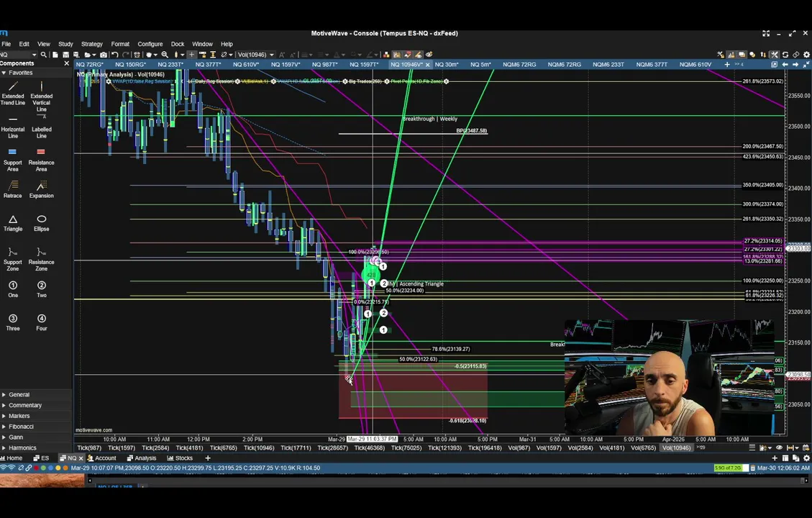
Task: Add a new page next to Stocks
Action: (208, 458)
